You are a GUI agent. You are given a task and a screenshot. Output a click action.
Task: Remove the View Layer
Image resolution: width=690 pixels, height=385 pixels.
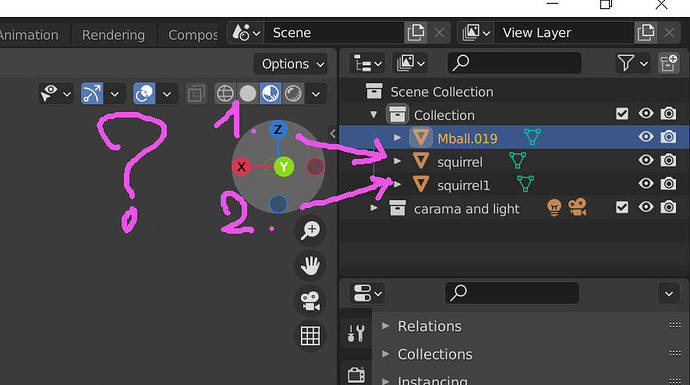click(x=669, y=33)
